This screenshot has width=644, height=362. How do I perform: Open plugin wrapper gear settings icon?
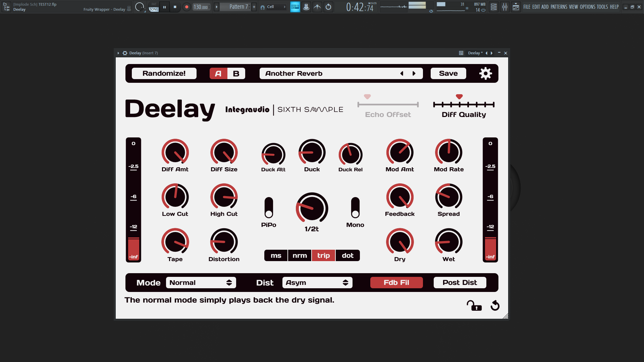[125, 53]
